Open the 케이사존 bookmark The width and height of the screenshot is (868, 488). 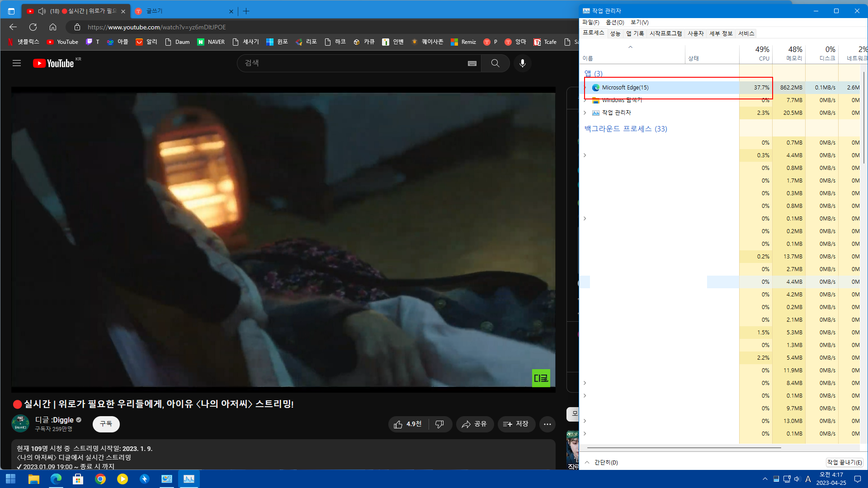tap(427, 42)
